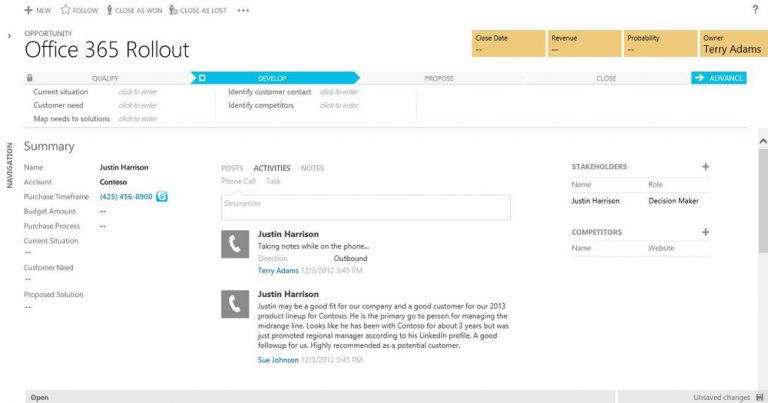Enter a value for Map needs to solutions
Screen dimensions: 768x403
[138, 119]
